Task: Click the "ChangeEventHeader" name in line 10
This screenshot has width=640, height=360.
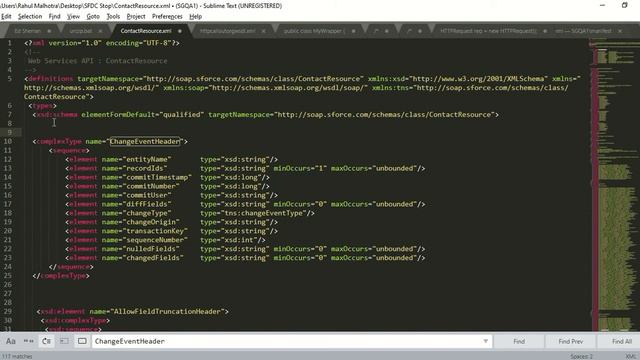Action: click(x=144, y=141)
